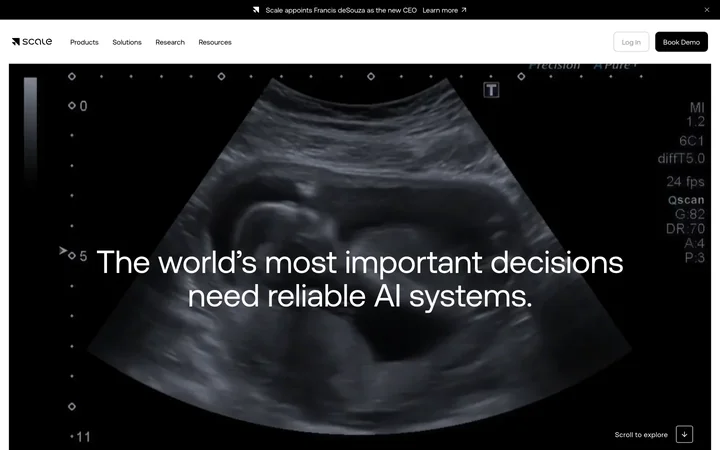Click the grayscale bar on ultrasound
Image resolution: width=720 pixels, height=450 pixels.
pos(30,131)
